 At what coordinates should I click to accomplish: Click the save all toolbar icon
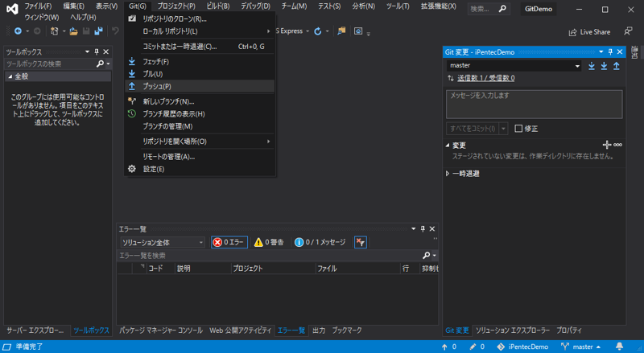pyautogui.click(x=98, y=31)
